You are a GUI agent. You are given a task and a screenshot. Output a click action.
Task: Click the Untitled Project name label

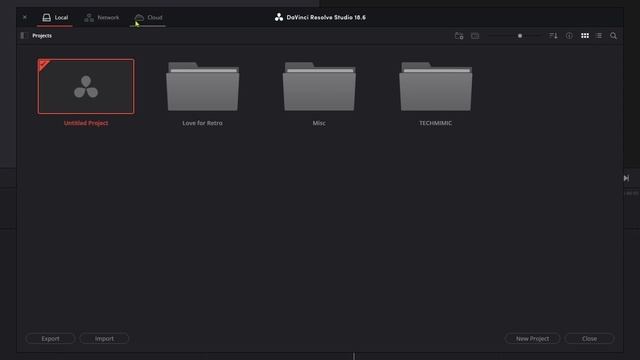coord(86,123)
